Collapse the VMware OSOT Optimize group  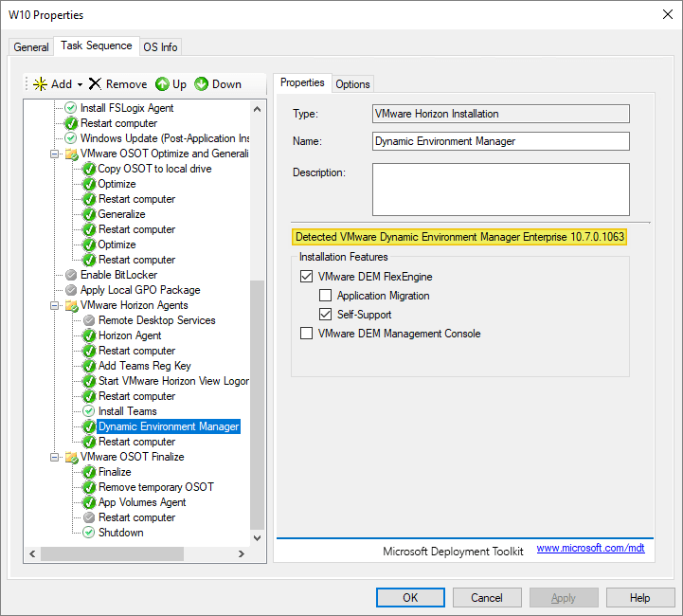tap(56, 154)
